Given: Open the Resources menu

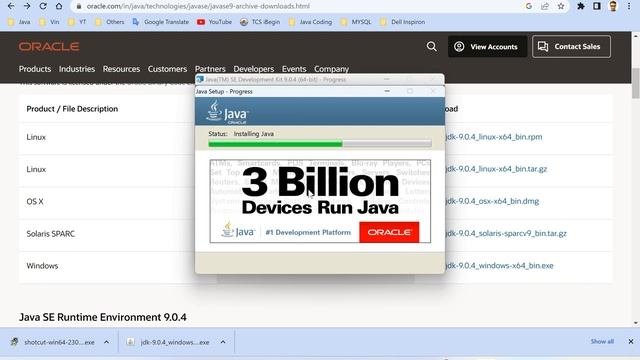Looking at the screenshot, I should [x=121, y=69].
